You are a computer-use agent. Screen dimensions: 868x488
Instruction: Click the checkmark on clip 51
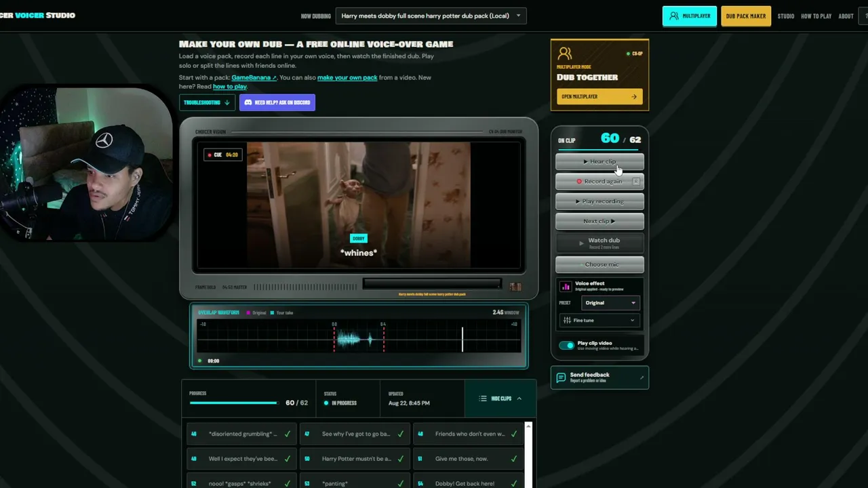click(x=513, y=459)
